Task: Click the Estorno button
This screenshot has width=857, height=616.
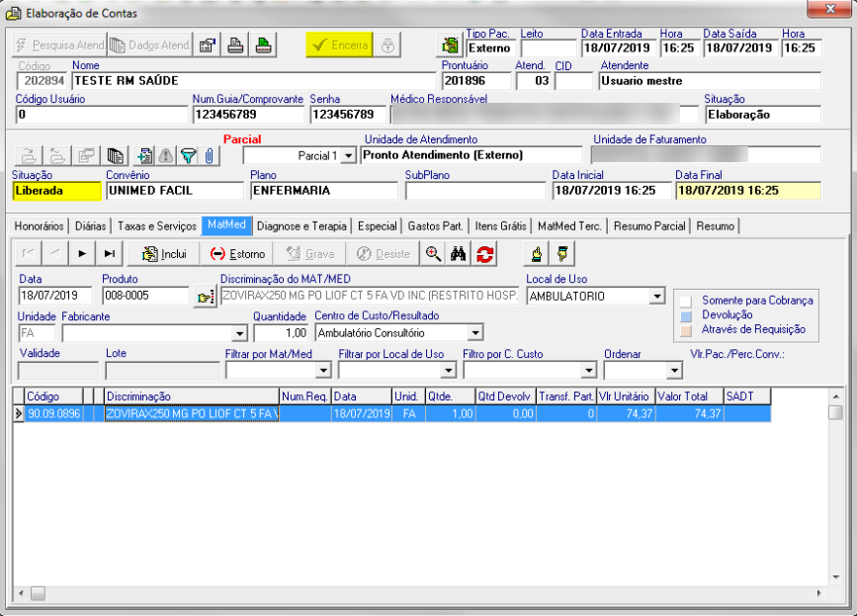Action: 237,253
